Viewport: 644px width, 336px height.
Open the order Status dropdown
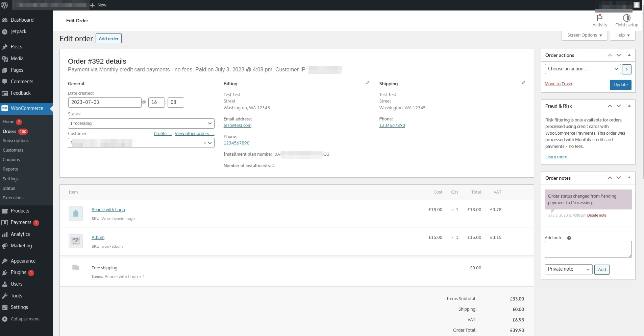coord(141,124)
